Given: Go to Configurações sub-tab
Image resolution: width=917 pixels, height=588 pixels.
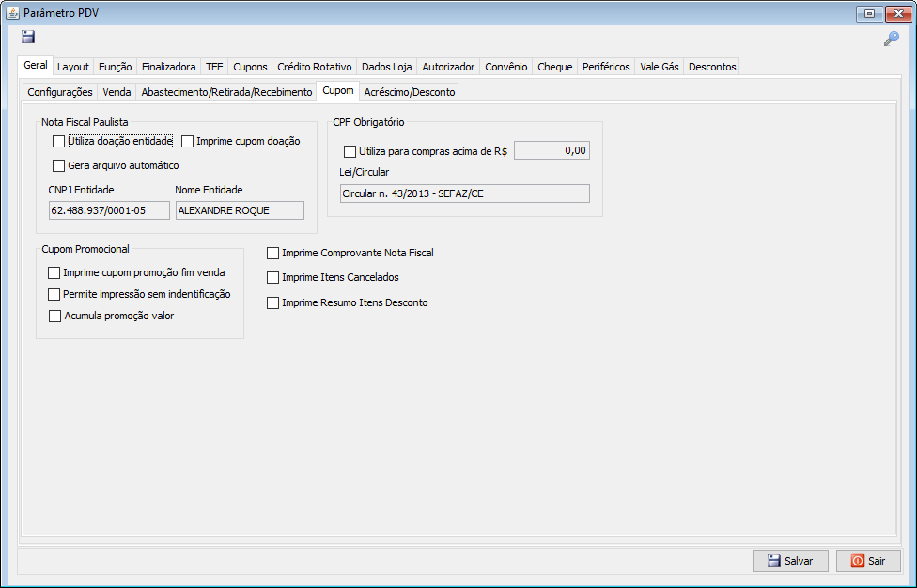Looking at the screenshot, I should click(x=60, y=92).
